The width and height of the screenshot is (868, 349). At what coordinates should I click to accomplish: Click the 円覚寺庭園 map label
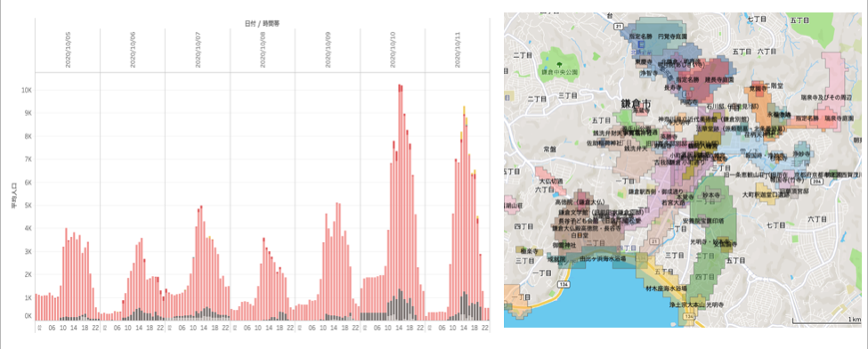[x=673, y=36]
